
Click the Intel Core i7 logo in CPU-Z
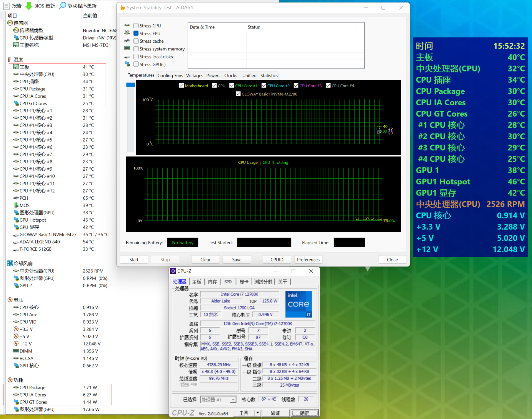pyautogui.click(x=298, y=304)
